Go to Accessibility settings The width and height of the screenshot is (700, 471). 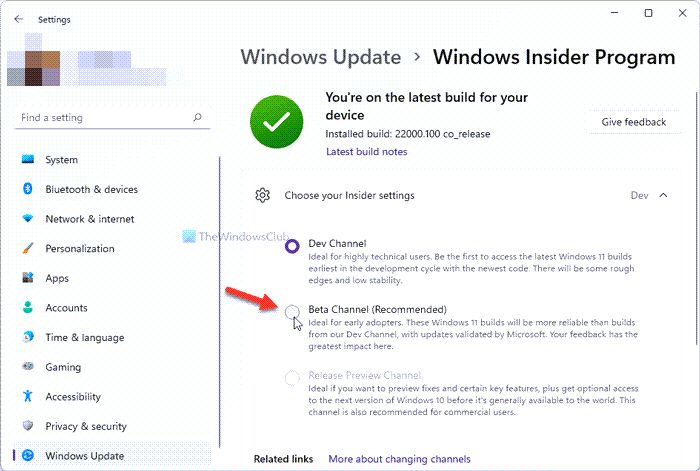coord(112,396)
